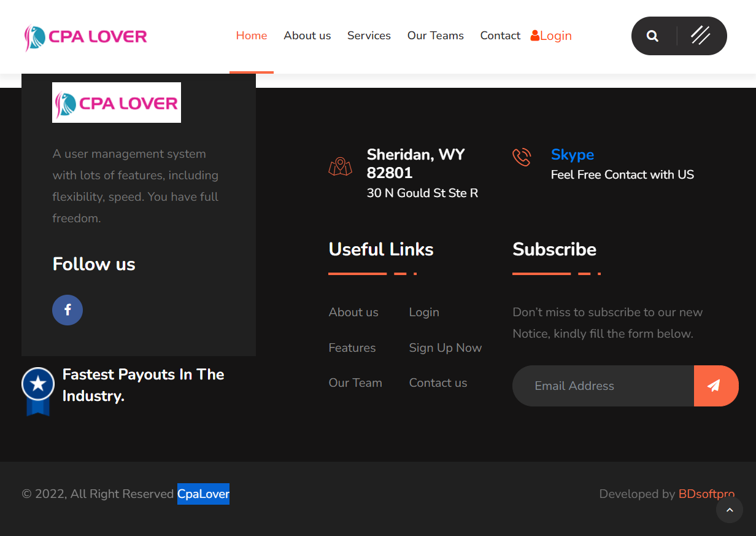
Task: Click the CPA LOVER logo in the header
Action: click(85, 37)
